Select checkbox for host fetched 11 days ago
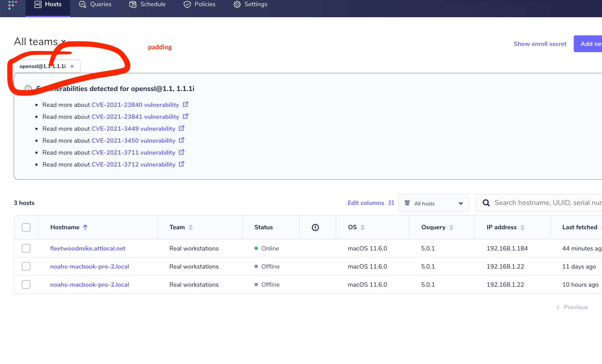The height and width of the screenshot is (364, 602). click(26, 266)
